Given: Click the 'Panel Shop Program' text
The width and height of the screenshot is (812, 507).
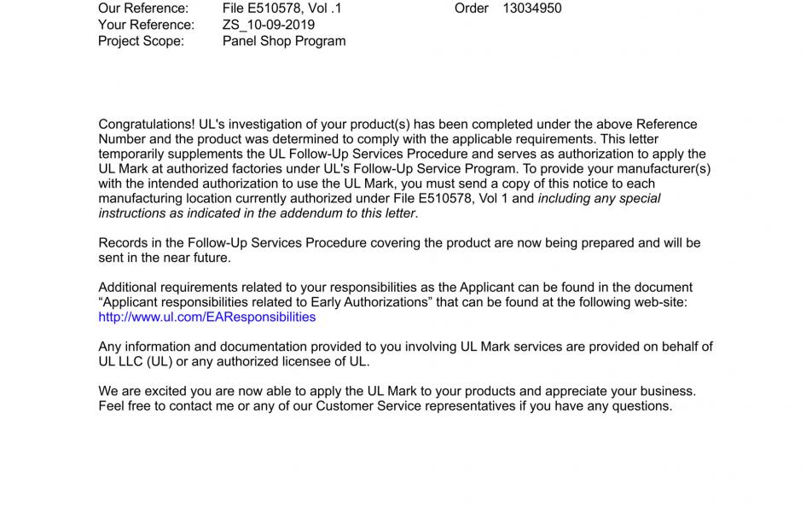Looking at the screenshot, I should [284, 41].
